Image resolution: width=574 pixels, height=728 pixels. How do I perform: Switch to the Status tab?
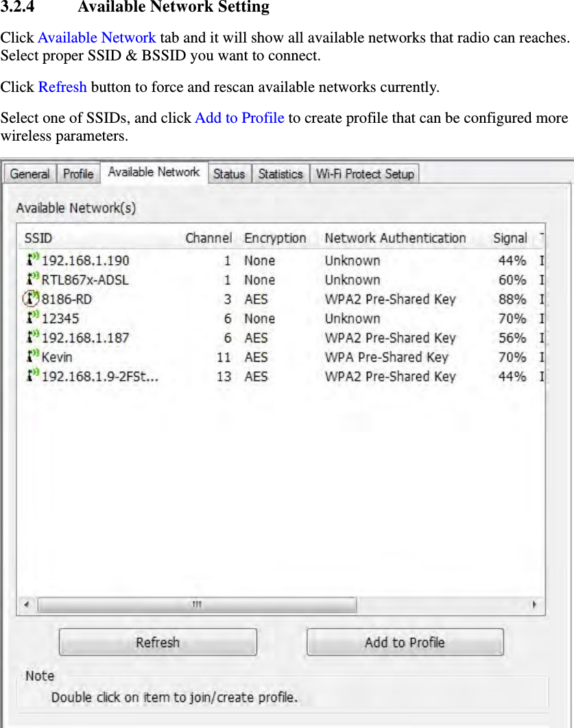pyautogui.click(x=230, y=174)
